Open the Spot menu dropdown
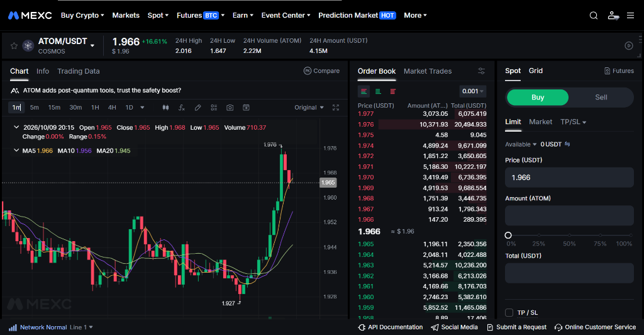Viewport: 644px width, 335px height. pyautogui.click(x=158, y=16)
